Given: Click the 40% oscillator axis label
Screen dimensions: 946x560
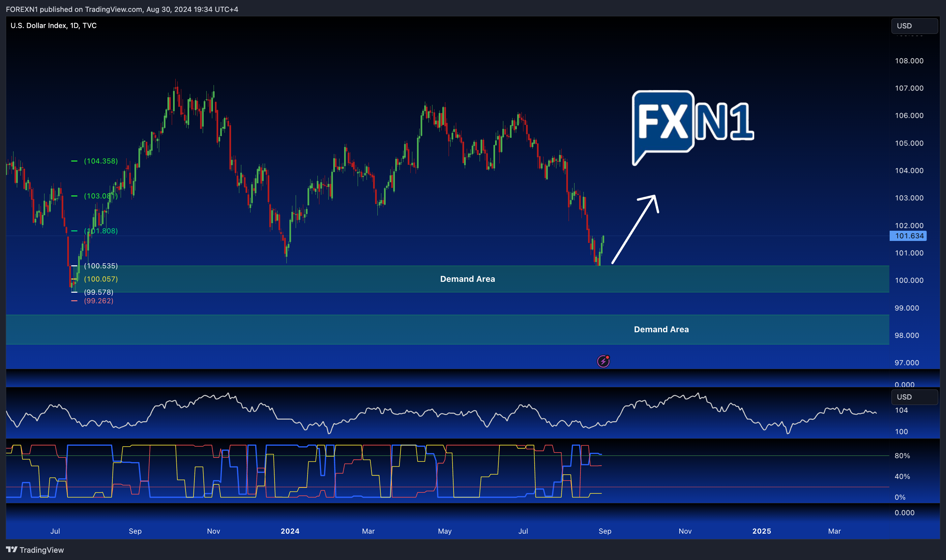Looking at the screenshot, I should point(902,476).
